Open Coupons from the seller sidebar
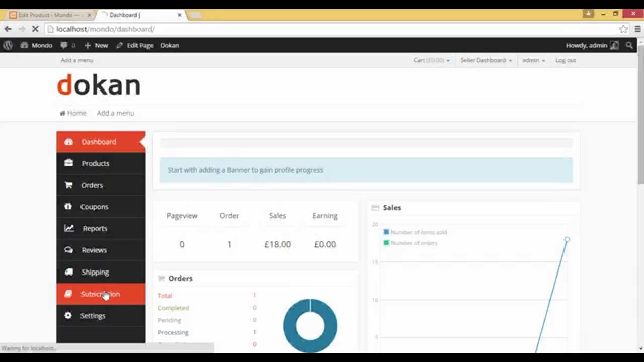The width and height of the screenshot is (644, 362). (101, 207)
